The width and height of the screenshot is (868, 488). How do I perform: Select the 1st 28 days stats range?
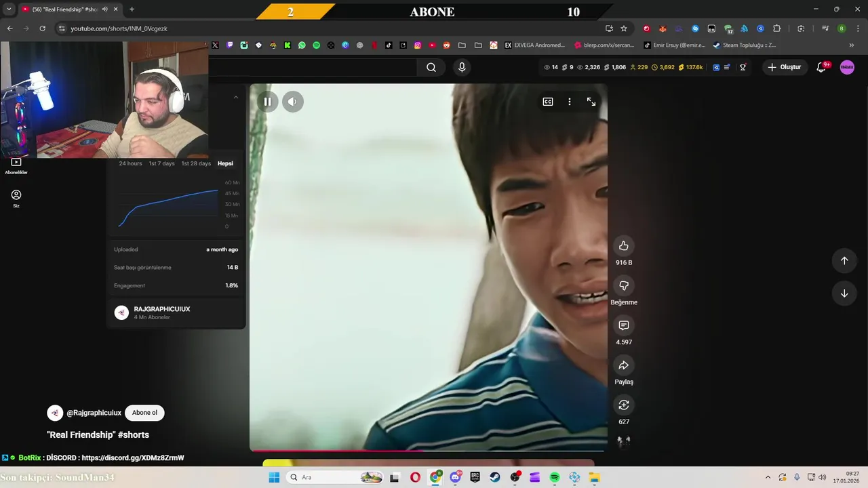click(x=196, y=163)
